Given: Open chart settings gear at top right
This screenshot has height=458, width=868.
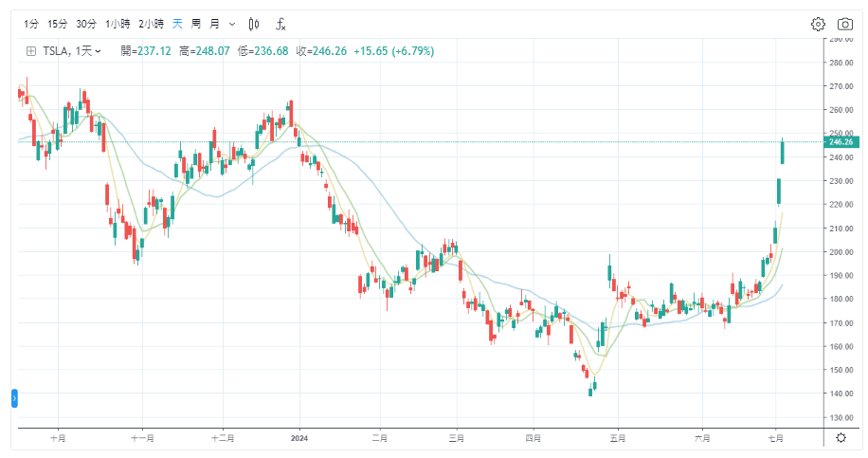Looking at the screenshot, I should click(818, 24).
